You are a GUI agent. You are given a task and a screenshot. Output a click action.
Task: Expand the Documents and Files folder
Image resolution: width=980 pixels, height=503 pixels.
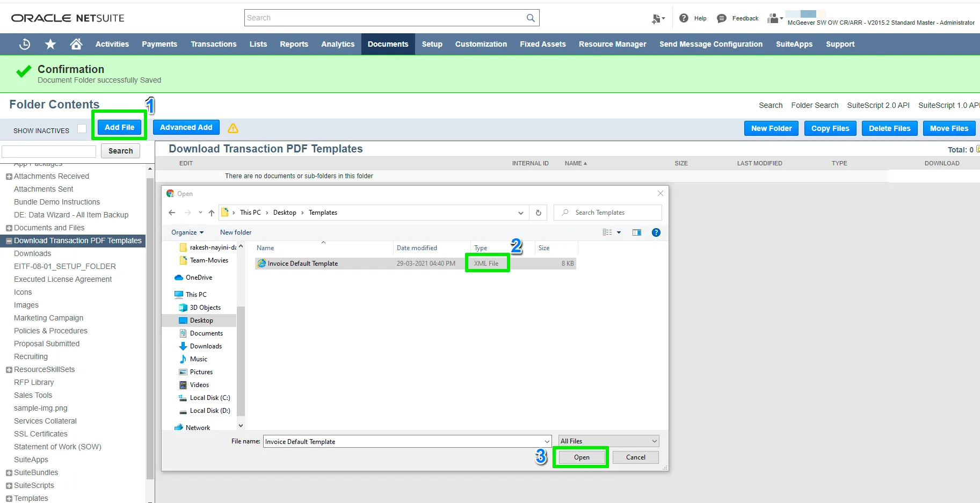pos(9,228)
